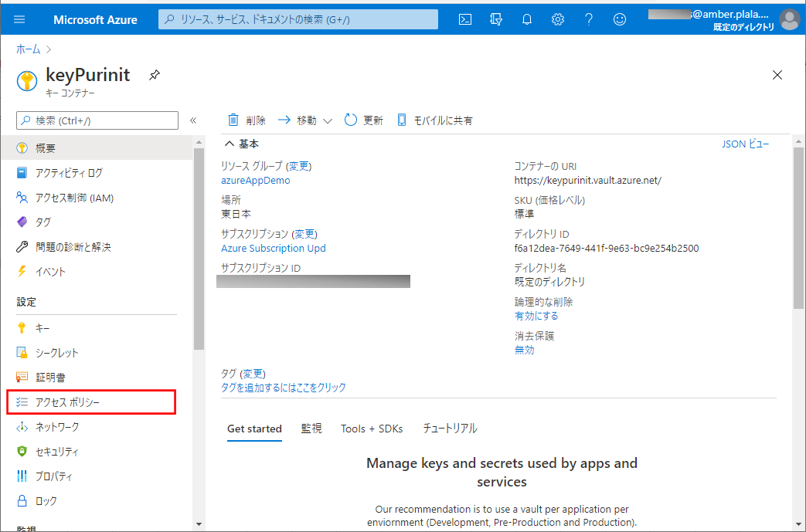Click the 問題の診断と解決 wrench icon
806x532 pixels.
[22, 247]
